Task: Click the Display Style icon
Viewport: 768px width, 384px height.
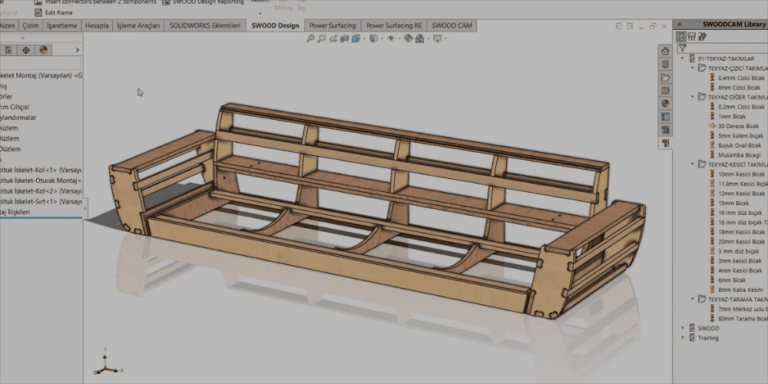Action: pos(373,38)
